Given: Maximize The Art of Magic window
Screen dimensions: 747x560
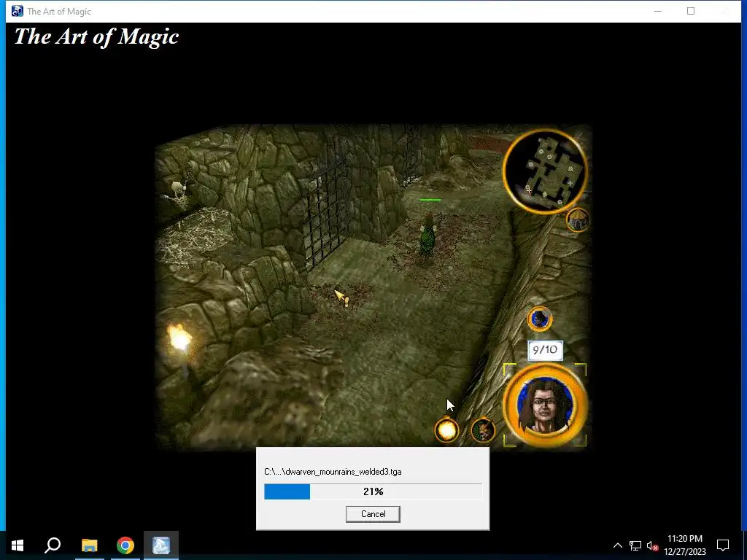Looking at the screenshot, I should [691, 11].
